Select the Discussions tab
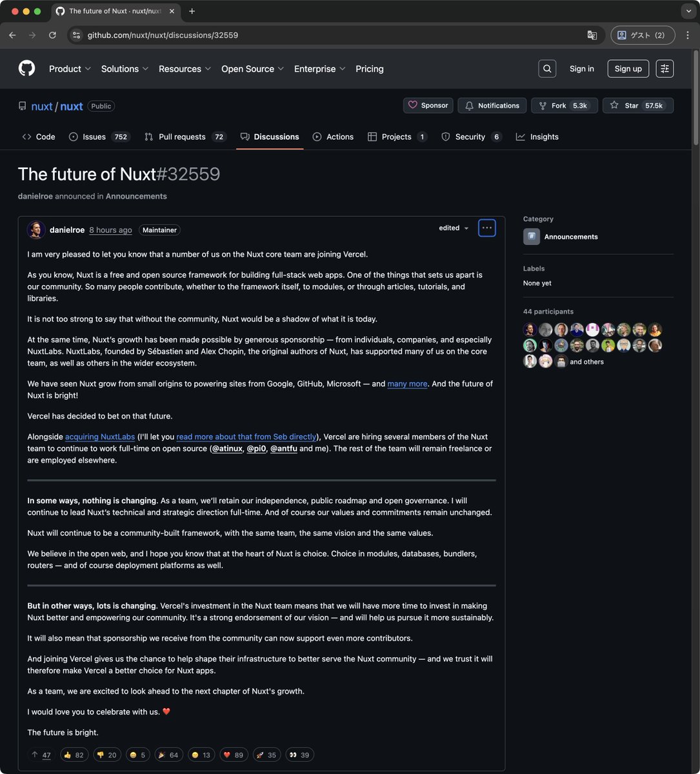Screen dimensions: 700x774 coord(270,137)
